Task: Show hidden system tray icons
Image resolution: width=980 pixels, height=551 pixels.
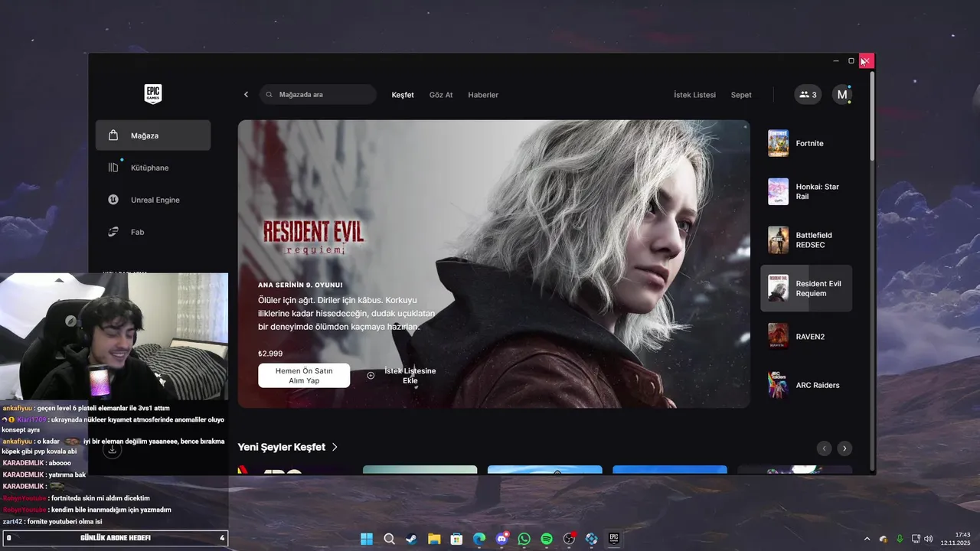Action: click(x=867, y=539)
